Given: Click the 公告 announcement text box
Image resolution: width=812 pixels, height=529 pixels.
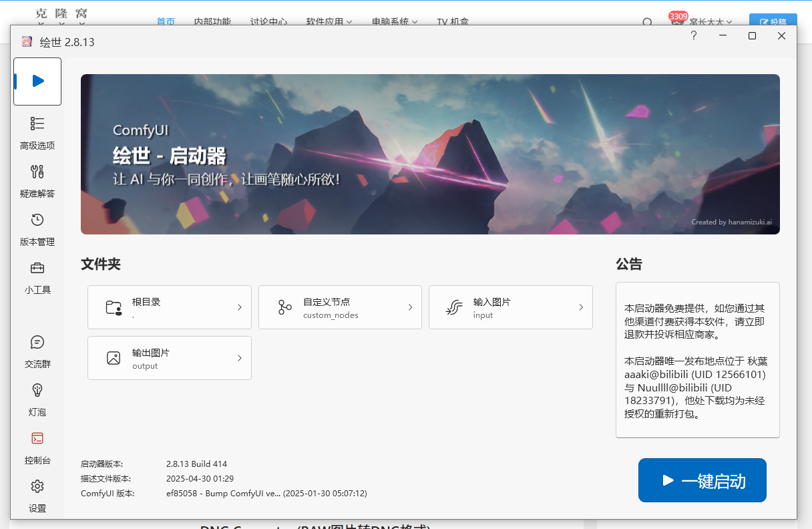Looking at the screenshot, I should pyautogui.click(x=697, y=360).
